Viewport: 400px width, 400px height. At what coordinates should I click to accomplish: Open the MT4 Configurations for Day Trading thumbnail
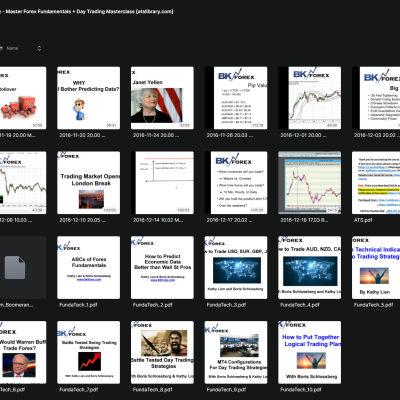236,352
